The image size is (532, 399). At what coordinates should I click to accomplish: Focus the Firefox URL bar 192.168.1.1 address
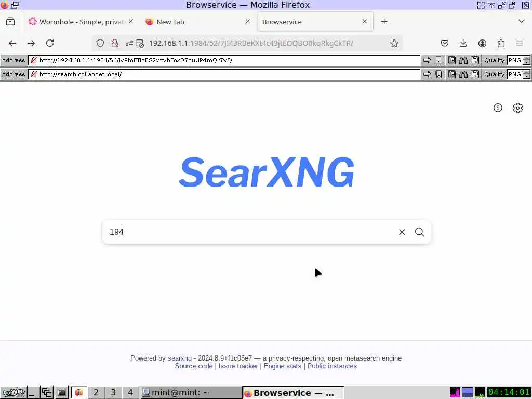pos(251,43)
